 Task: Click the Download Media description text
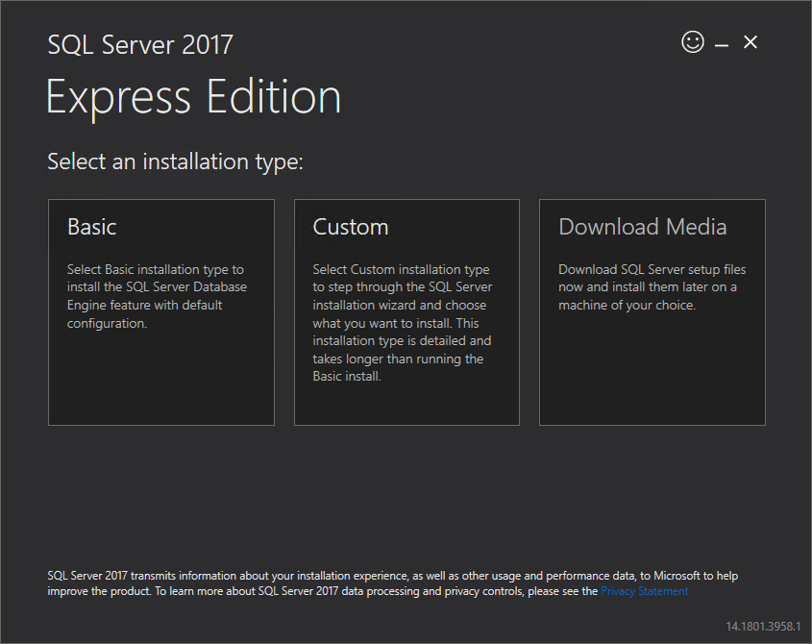point(652,287)
